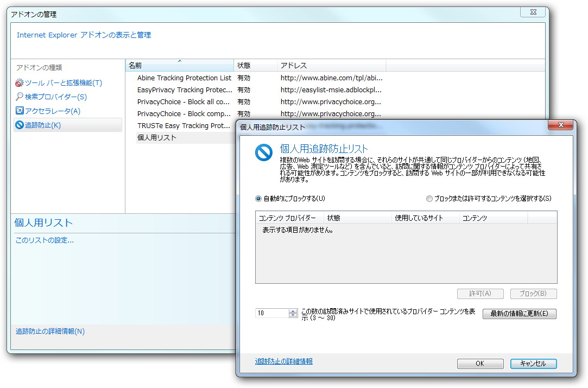Click 追跡防止の詳細情報 link inside the dialog
The height and width of the screenshot is (388, 588).
[x=283, y=360]
